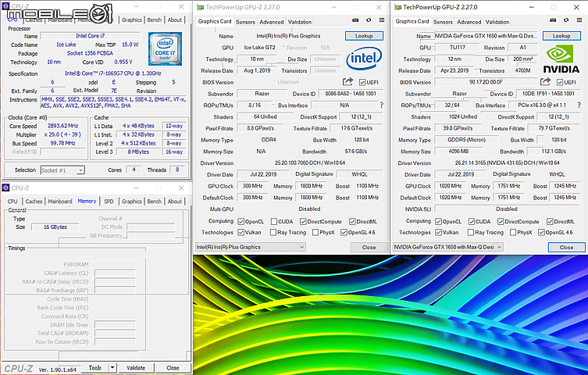Click the Memory Type GDDR5 (Micron) field
This screenshot has height=375, width=588.
(x=466, y=140)
